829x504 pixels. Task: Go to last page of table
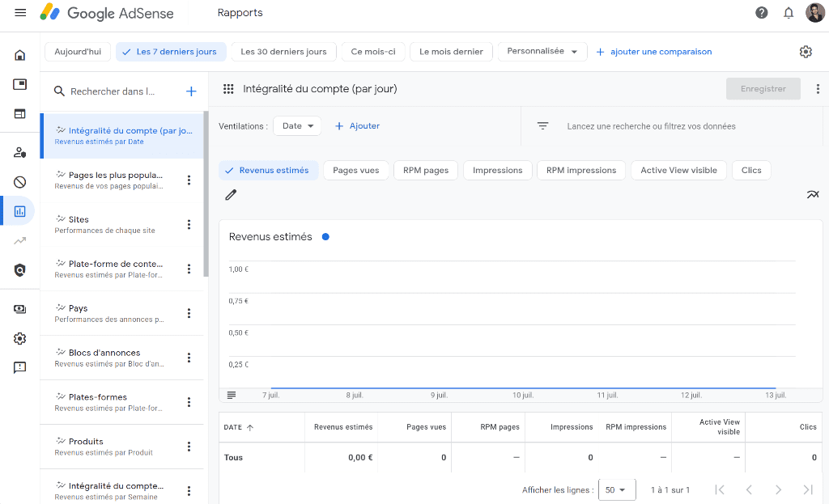[x=808, y=489]
